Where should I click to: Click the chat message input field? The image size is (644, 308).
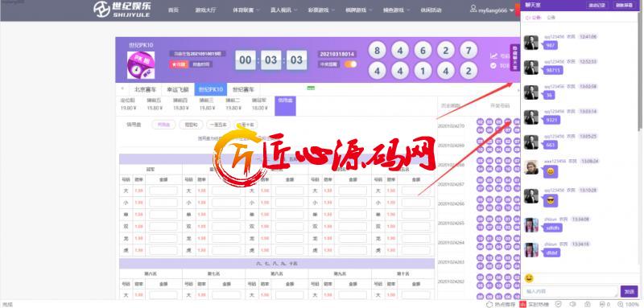tap(570, 291)
